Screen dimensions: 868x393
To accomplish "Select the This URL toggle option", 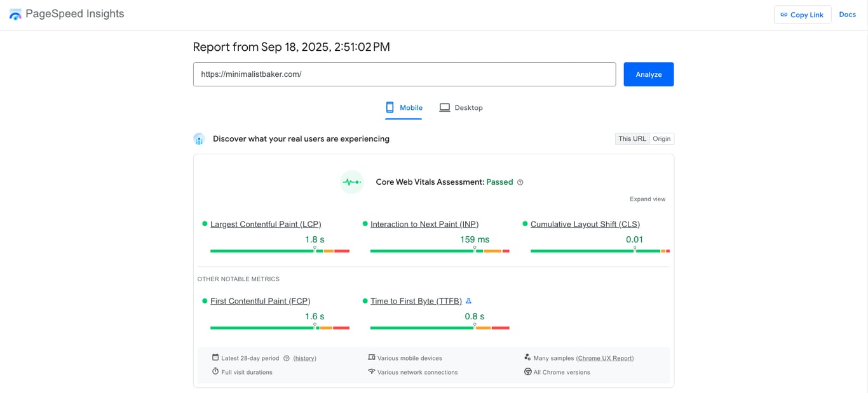I will [x=632, y=138].
